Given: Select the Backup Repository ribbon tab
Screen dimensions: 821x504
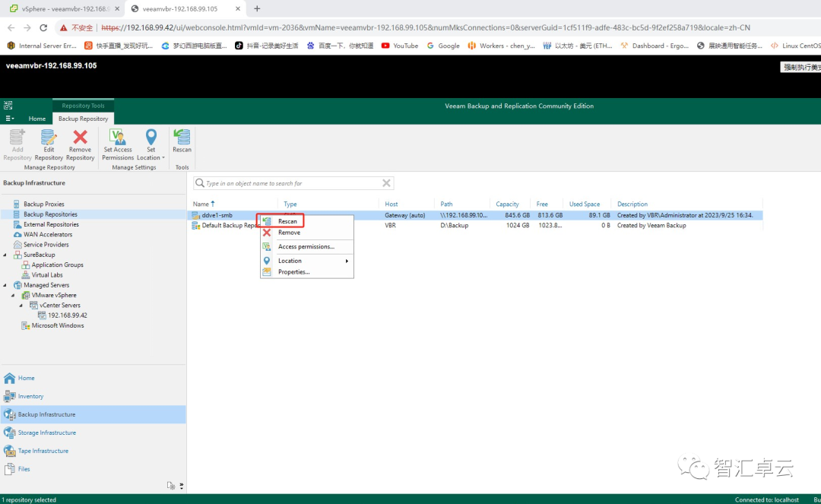Looking at the screenshot, I should [x=84, y=119].
